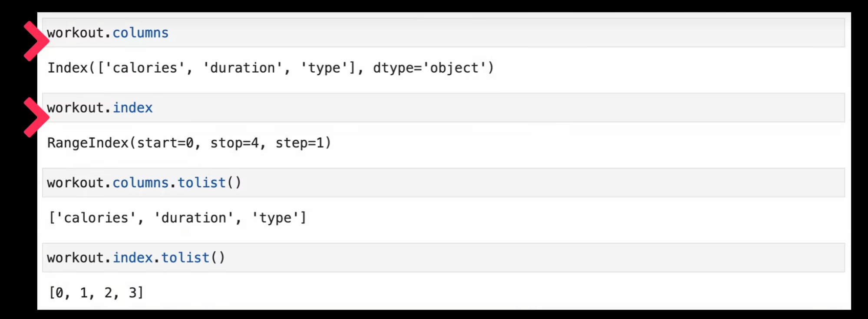Click step=1 in the RangeIndex output

(300, 143)
